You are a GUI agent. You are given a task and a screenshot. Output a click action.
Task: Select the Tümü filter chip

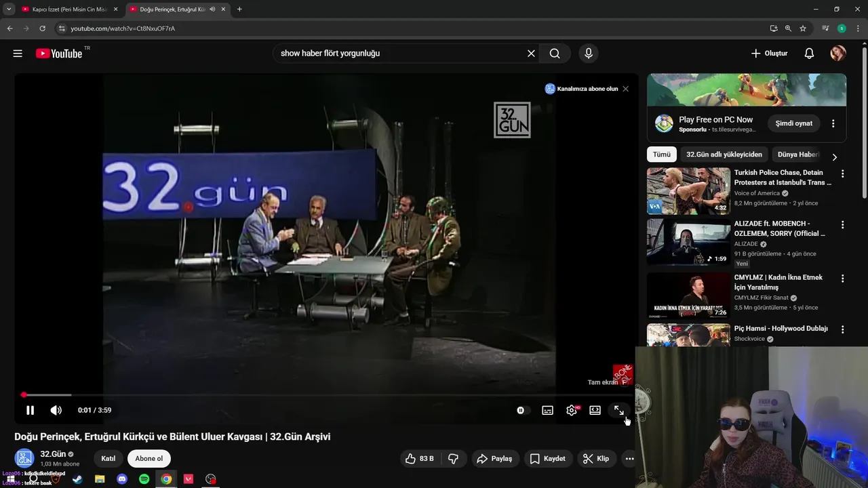coord(662,155)
